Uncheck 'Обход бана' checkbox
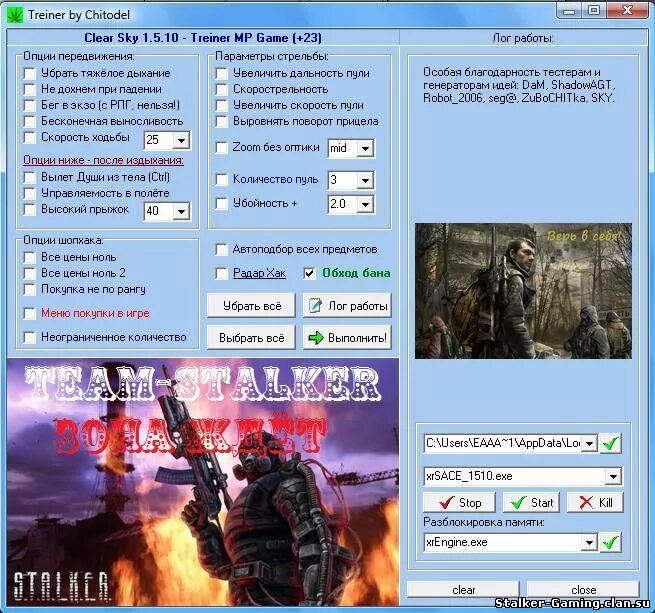 click(309, 274)
